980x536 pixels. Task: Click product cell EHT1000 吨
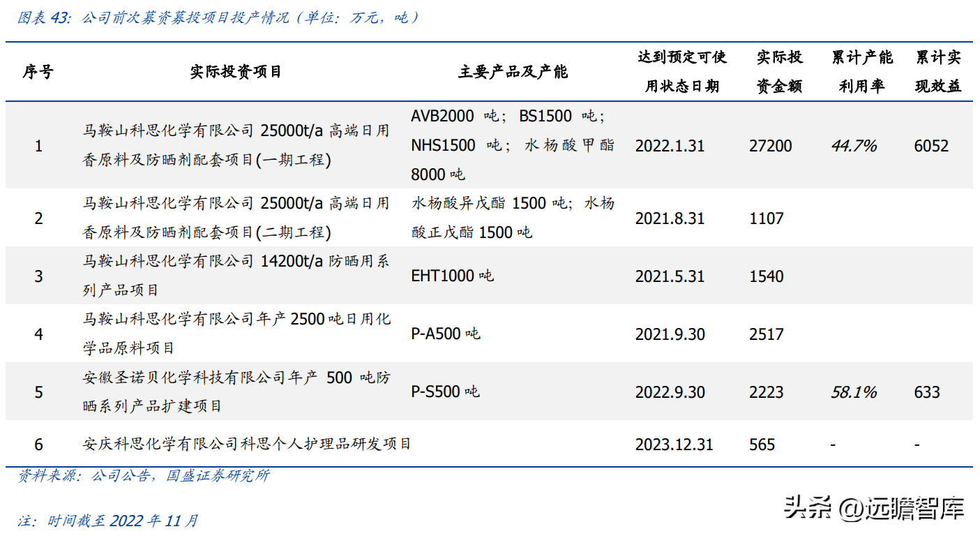click(452, 276)
